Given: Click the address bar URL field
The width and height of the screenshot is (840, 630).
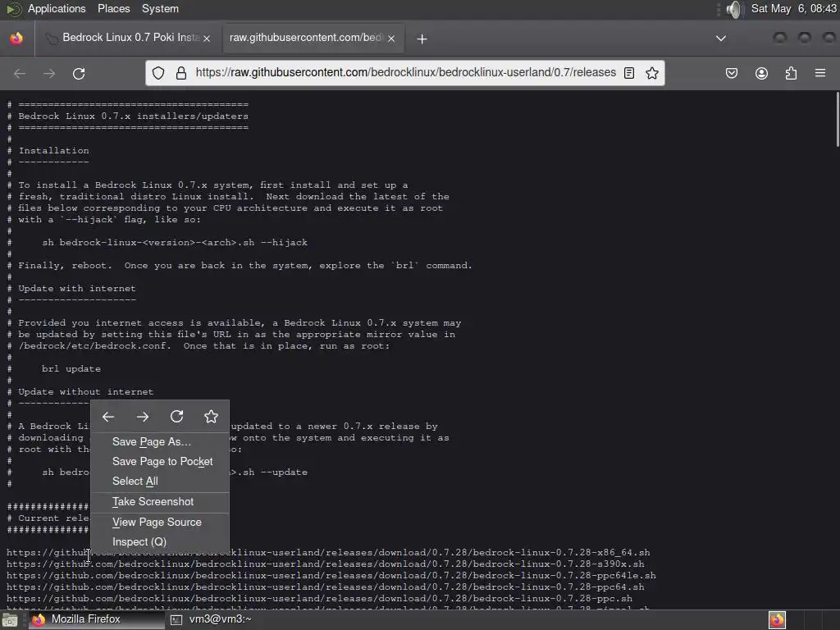Looking at the screenshot, I should [x=405, y=73].
